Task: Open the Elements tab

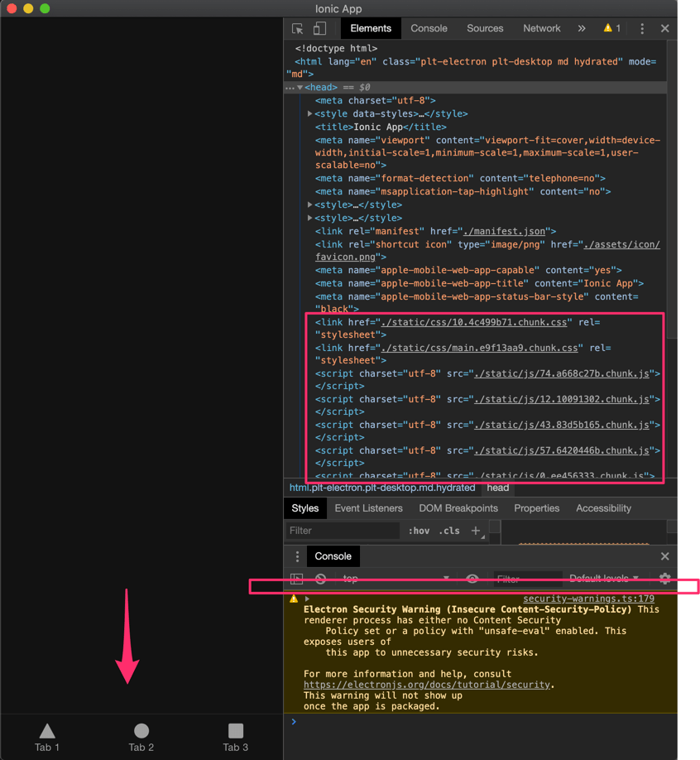Action: coord(371,29)
